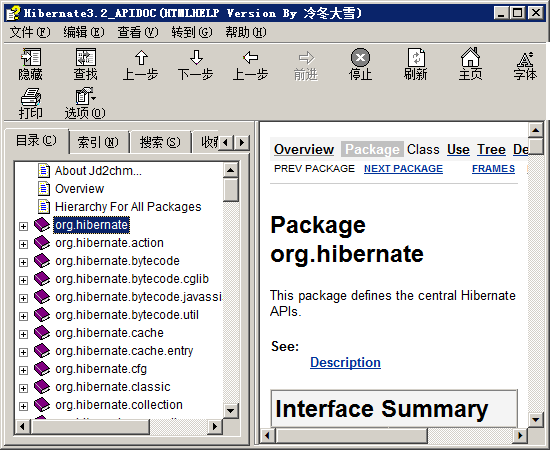Click the 停止 (Stop) toolbar icon

coord(361,57)
